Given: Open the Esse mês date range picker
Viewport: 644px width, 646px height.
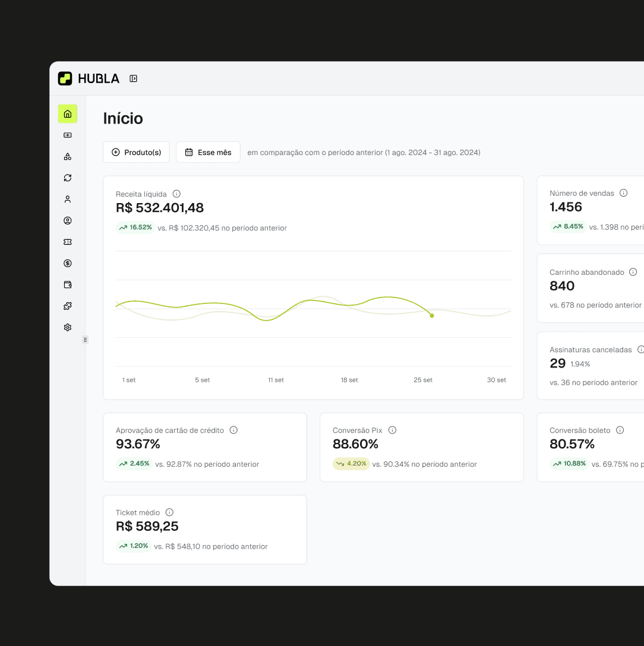Looking at the screenshot, I should click(x=208, y=152).
